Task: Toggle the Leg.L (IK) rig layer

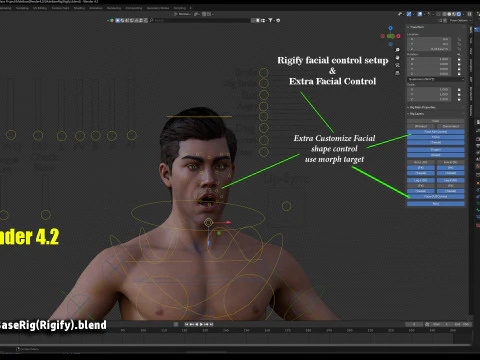Action: click(421, 180)
